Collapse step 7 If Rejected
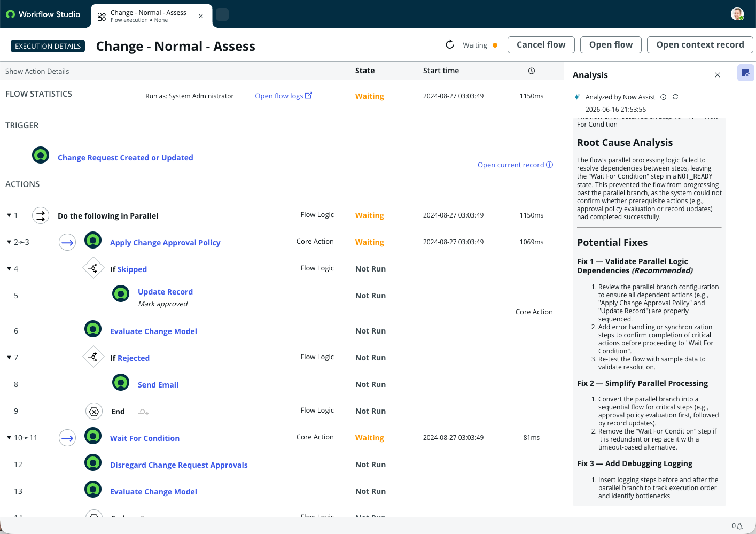This screenshot has width=756, height=534. point(9,358)
